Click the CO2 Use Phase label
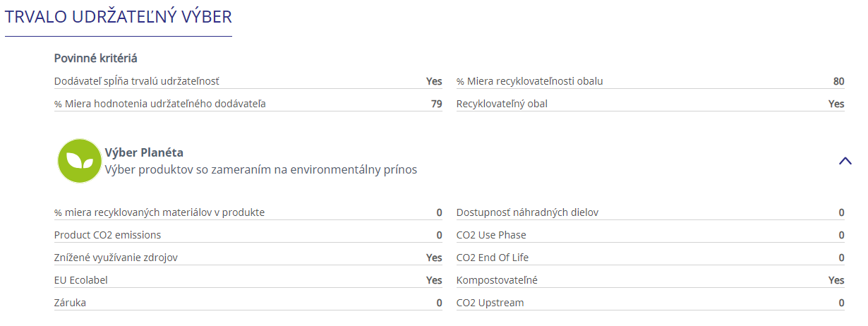This screenshot has height=326, width=868. (491, 235)
